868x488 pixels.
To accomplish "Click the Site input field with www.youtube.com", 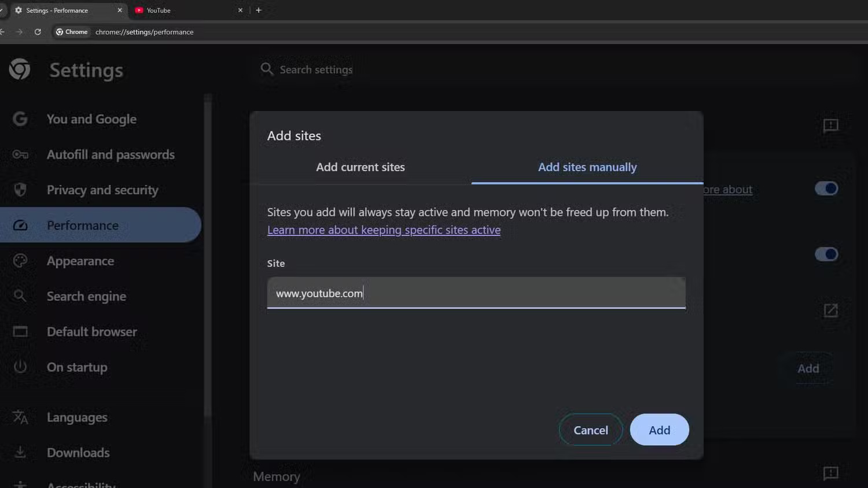I will click(476, 293).
